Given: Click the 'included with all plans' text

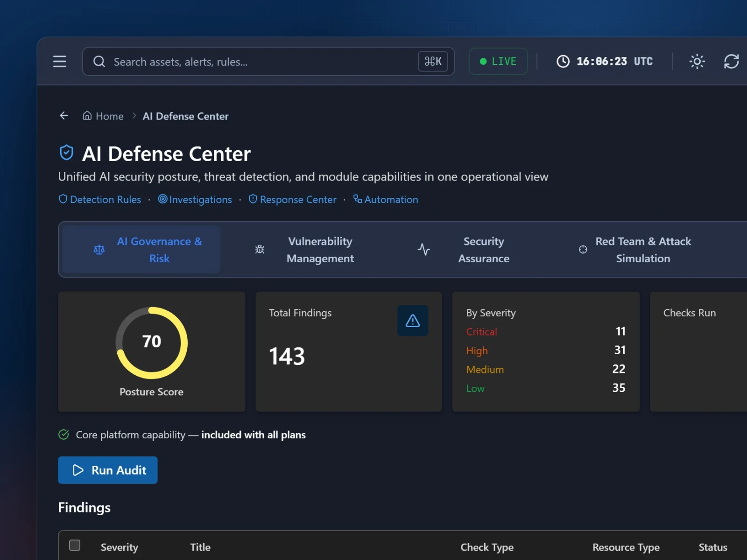Looking at the screenshot, I should coord(254,435).
